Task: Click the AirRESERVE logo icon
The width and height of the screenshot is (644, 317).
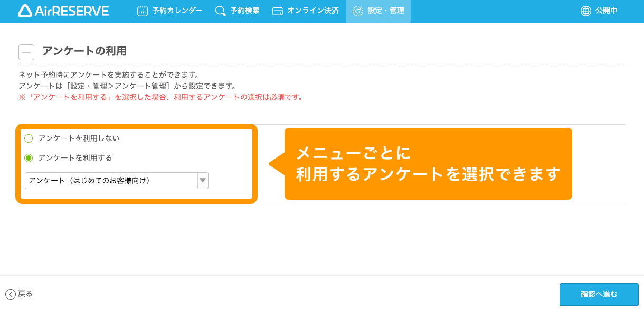Action: point(25,11)
